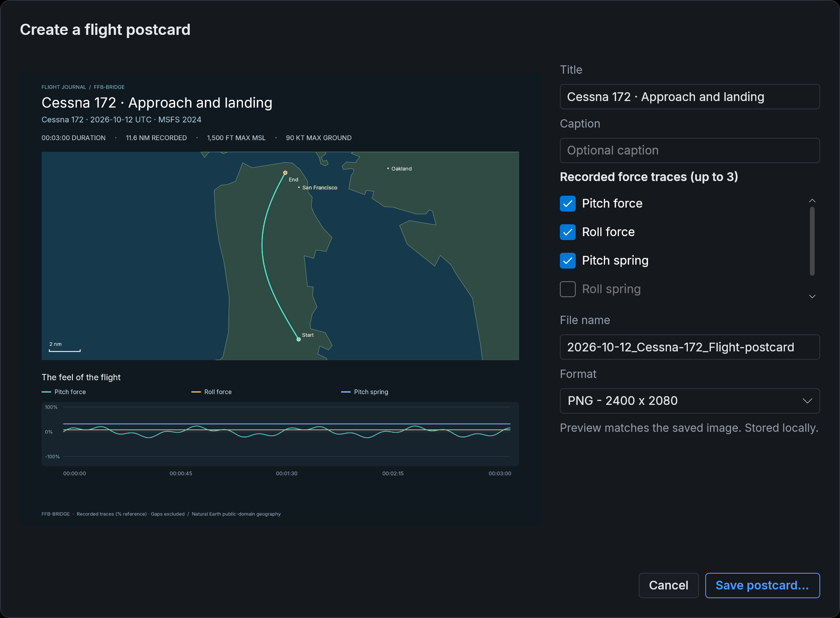840x618 pixels.
Task: Uncheck the Pitch force checkbox
Action: [x=567, y=204]
